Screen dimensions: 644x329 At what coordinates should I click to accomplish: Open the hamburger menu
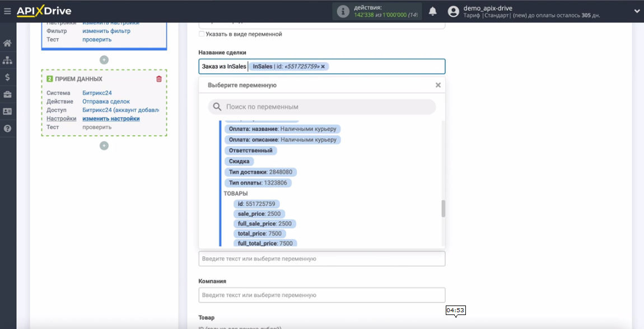(7, 11)
